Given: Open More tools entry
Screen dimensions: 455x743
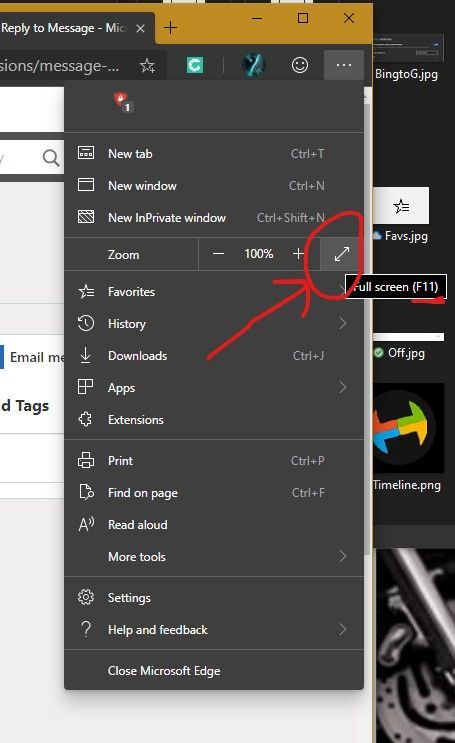Looking at the screenshot, I should [x=214, y=556].
